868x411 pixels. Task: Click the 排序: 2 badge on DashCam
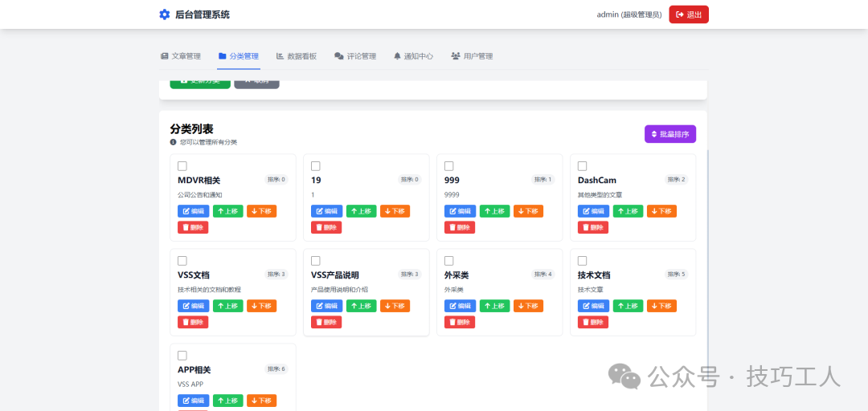677,179
